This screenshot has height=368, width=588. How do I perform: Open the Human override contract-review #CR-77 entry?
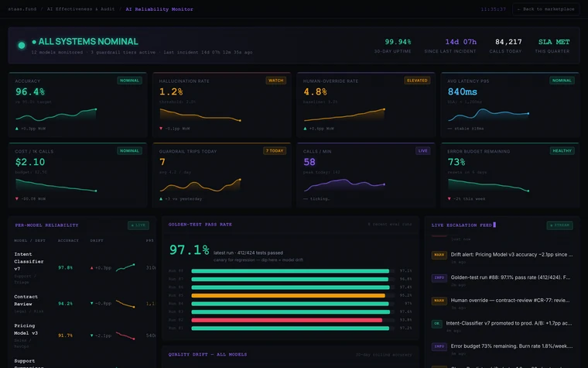502,303
